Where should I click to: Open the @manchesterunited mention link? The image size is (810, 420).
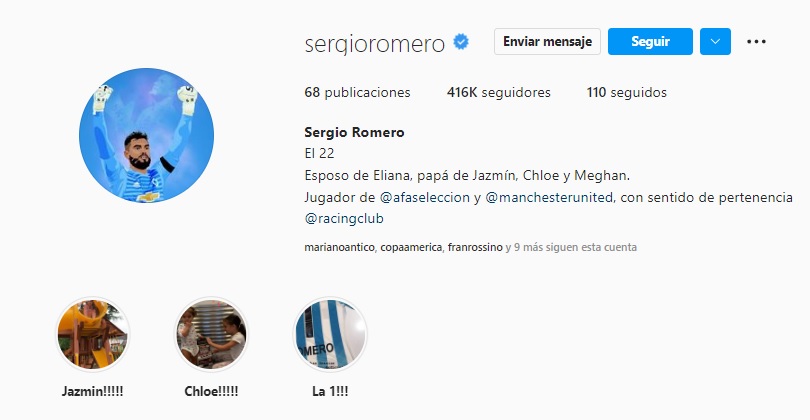point(549,197)
